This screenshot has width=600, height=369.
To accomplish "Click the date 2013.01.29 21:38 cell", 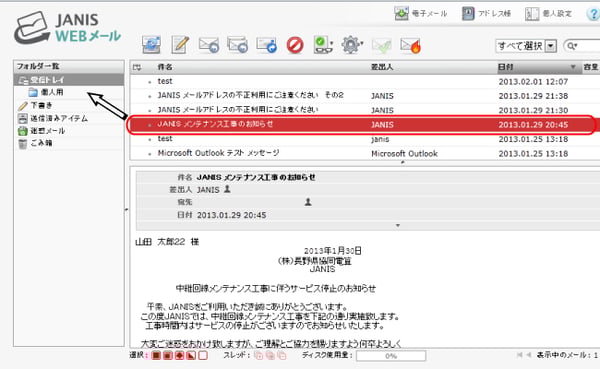I will pos(533,96).
